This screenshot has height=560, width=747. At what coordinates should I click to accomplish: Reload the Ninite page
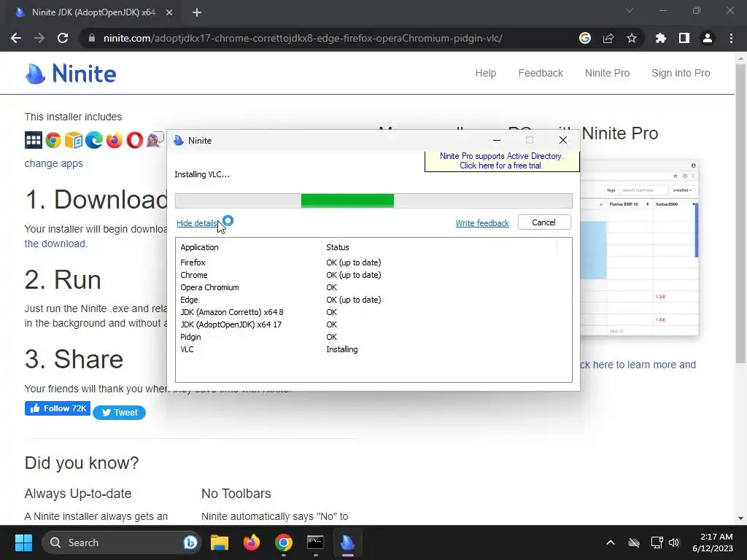point(63,38)
